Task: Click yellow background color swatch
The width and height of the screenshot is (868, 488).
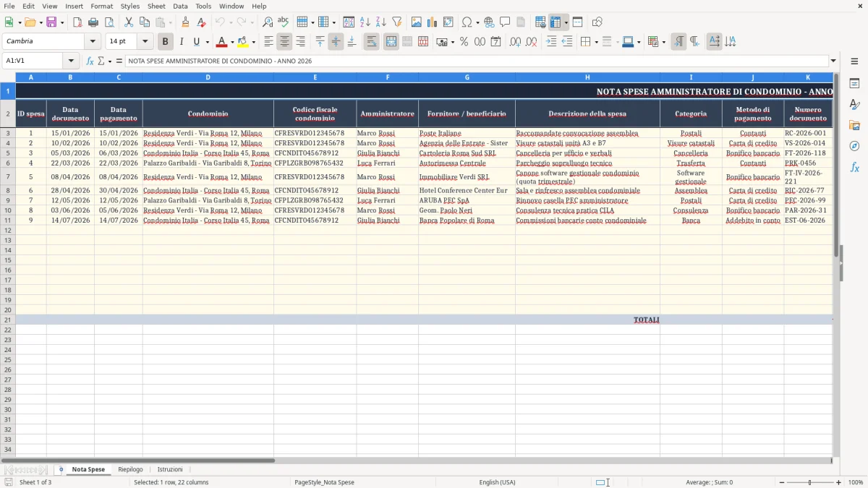Action: click(243, 42)
